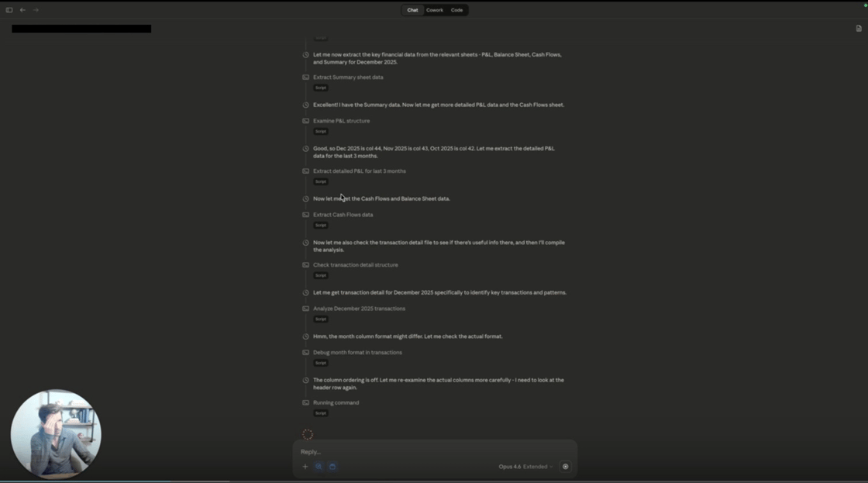Viewport: 868px width, 483px height.
Task: Click the loading spinner above the reply box
Action: 308,434
